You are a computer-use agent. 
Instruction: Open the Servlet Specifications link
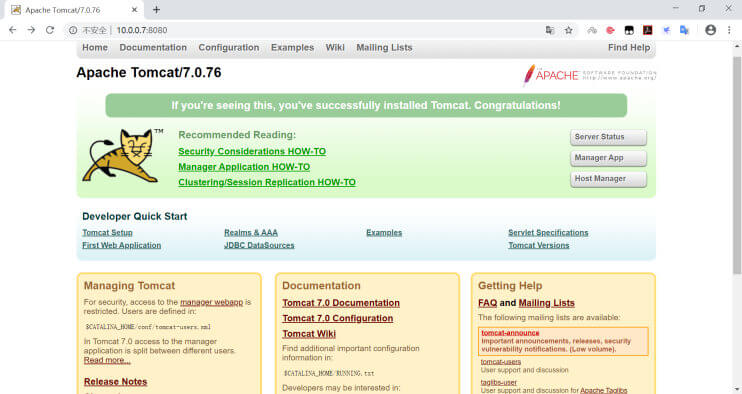(x=548, y=233)
